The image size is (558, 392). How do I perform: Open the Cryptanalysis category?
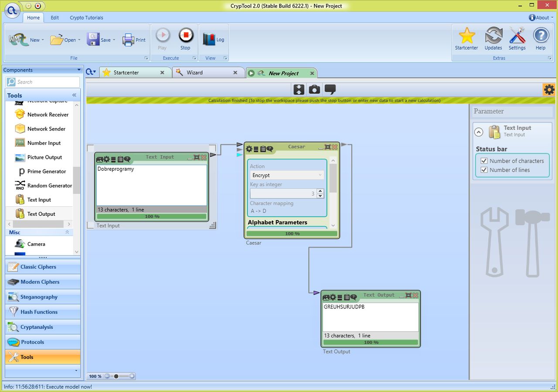43,327
